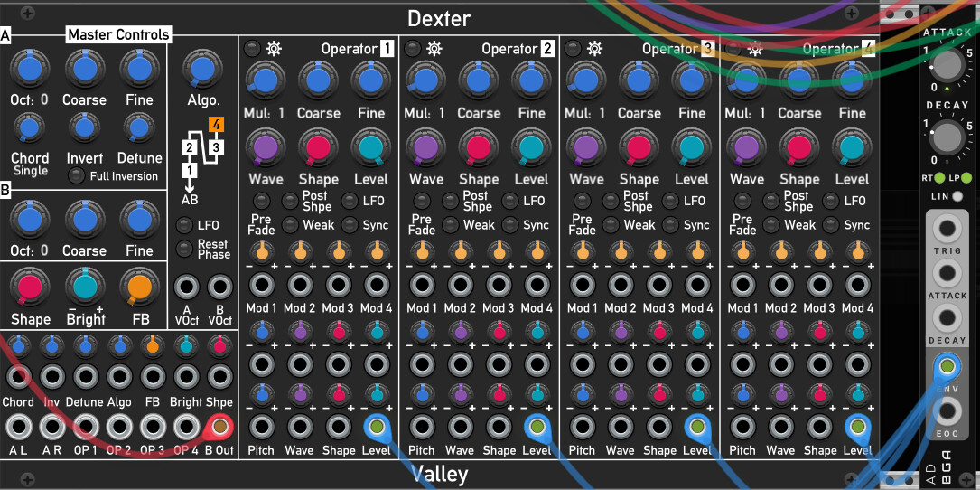Toggle the master LFO button below Algo

pyautogui.click(x=185, y=225)
